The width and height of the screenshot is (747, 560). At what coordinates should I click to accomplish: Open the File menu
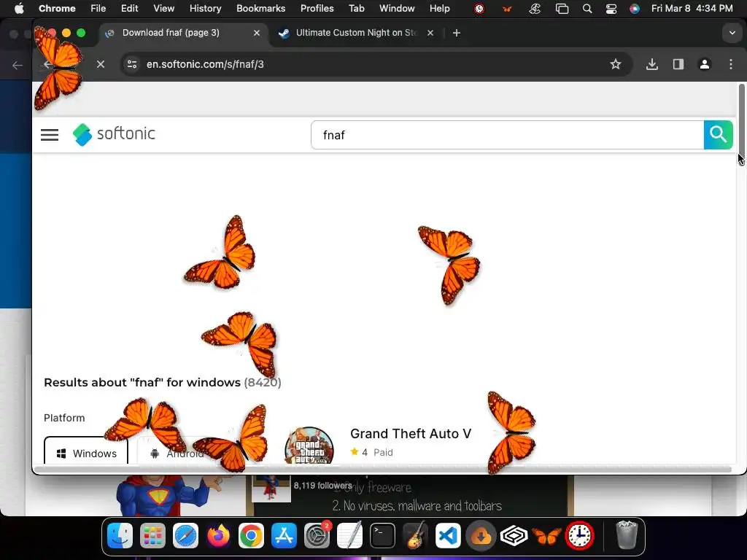coord(98,8)
